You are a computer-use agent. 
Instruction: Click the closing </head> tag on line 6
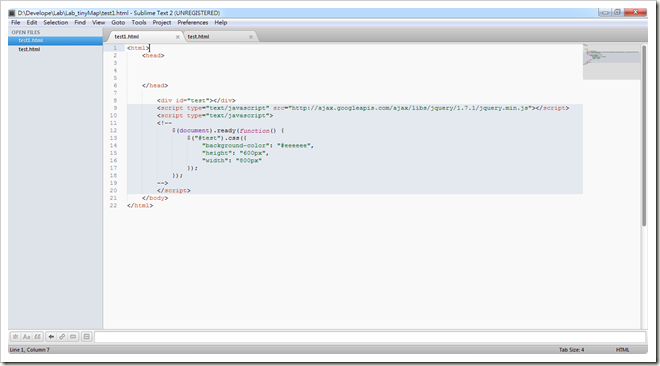[155, 85]
